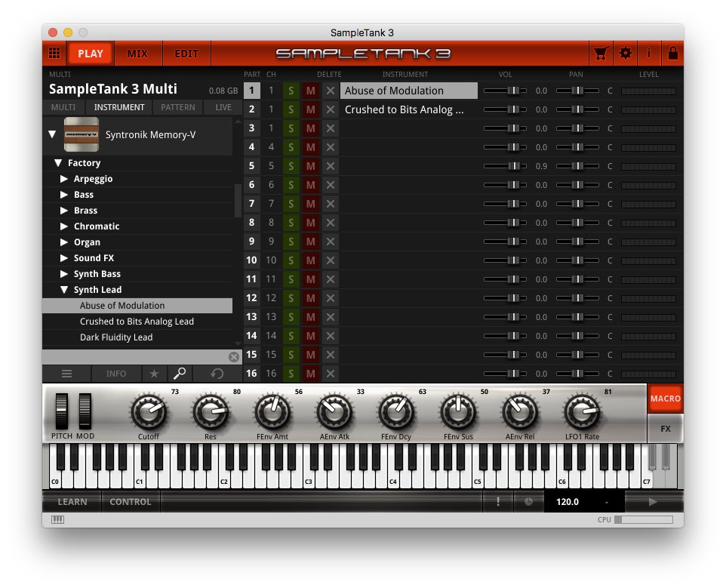
Task: Switch to the MIX page
Action: pos(137,54)
